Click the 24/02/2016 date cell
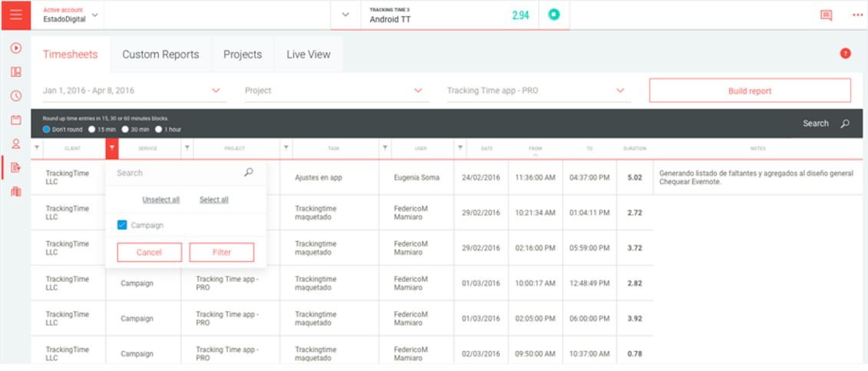Screen dimensions: 868x371 (x=480, y=177)
